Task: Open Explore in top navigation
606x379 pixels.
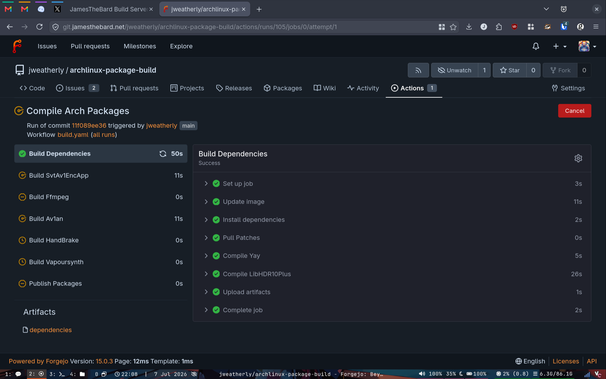Action: pyautogui.click(x=181, y=46)
